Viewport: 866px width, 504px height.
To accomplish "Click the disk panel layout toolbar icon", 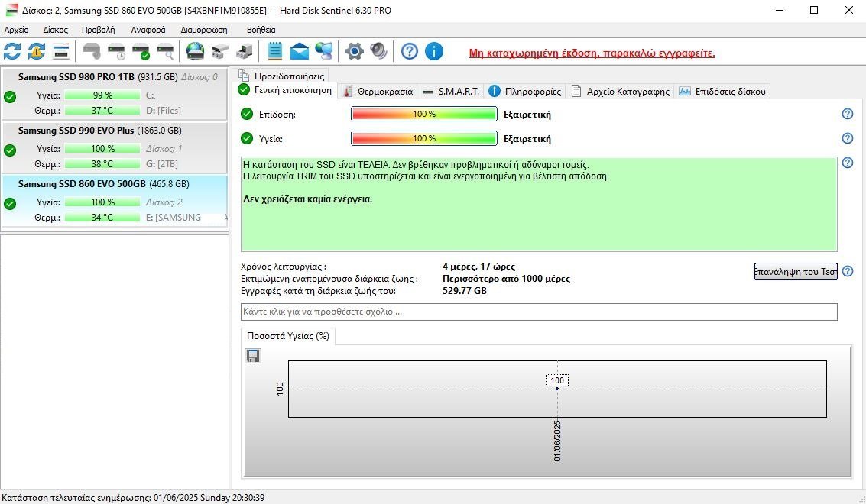I will coord(60,51).
